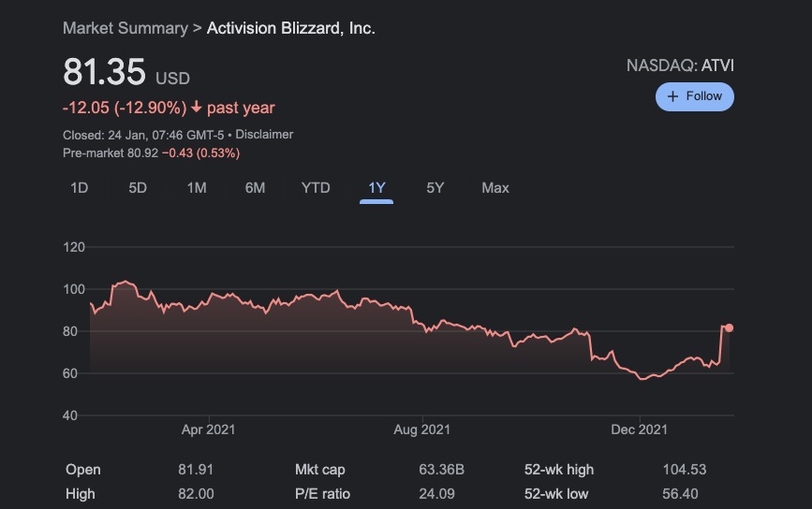This screenshot has width=812, height=509.
Task: Click the red endpoint dot on chart
Action: [x=729, y=327]
